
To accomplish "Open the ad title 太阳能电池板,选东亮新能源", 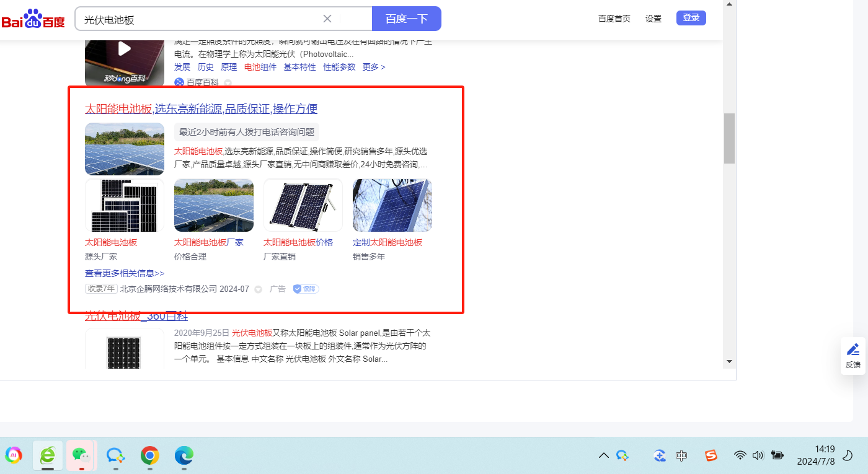I will tap(201, 109).
